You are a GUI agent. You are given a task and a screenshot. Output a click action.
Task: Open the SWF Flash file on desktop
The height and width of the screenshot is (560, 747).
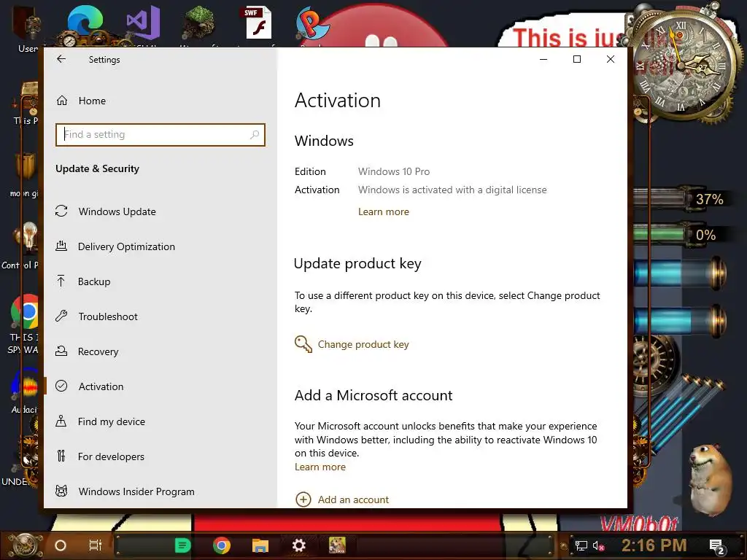(259, 23)
